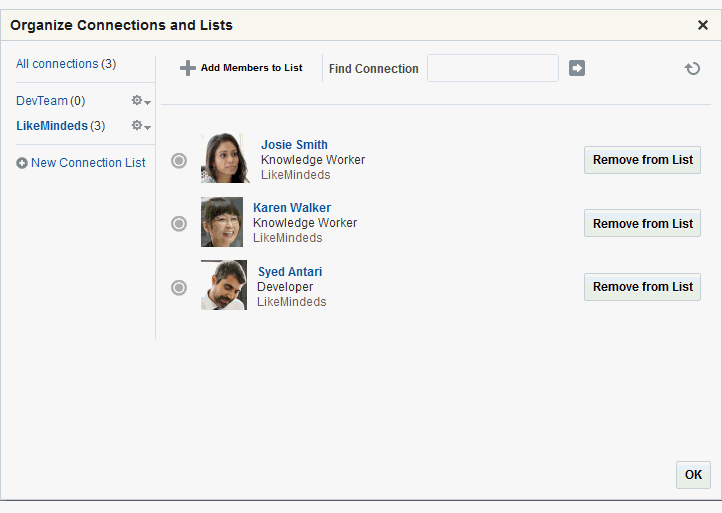Open the DevTeam list gear actions menu

(140, 101)
